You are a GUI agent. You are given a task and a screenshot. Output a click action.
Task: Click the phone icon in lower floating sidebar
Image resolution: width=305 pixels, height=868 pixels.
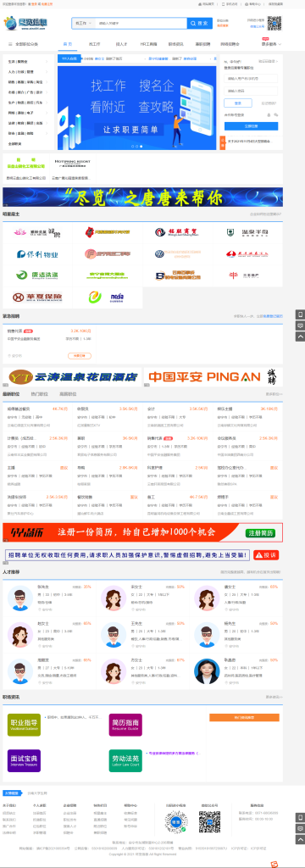pyautogui.click(x=300, y=817)
